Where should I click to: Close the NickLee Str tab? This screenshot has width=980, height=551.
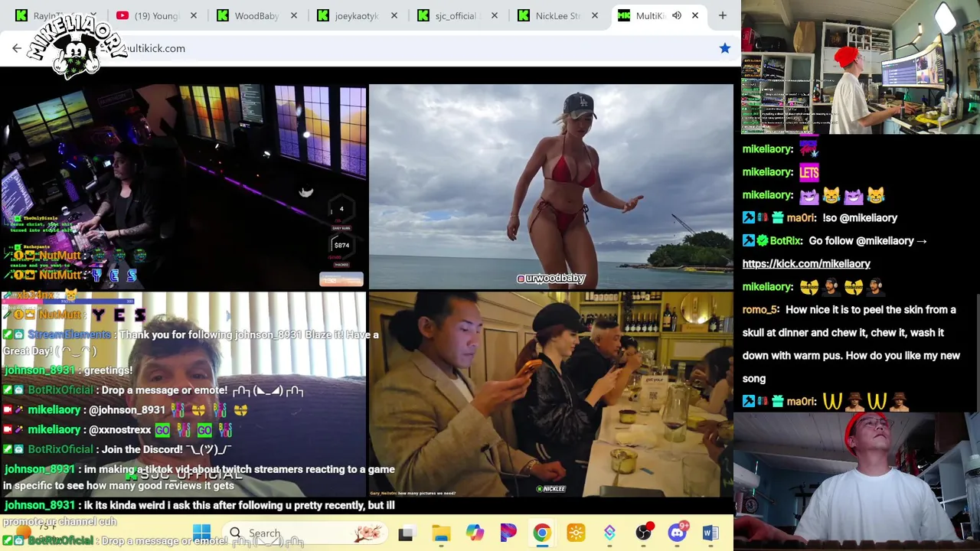(x=595, y=15)
